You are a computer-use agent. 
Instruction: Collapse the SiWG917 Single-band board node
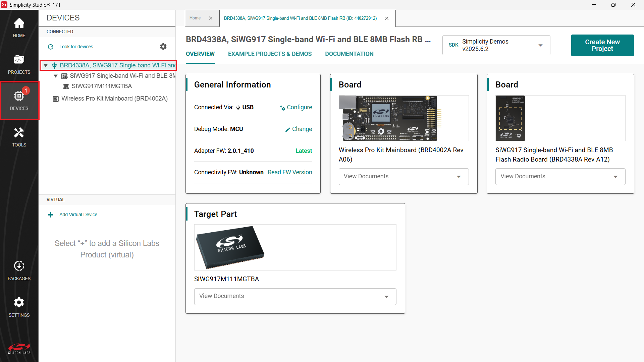pos(56,76)
